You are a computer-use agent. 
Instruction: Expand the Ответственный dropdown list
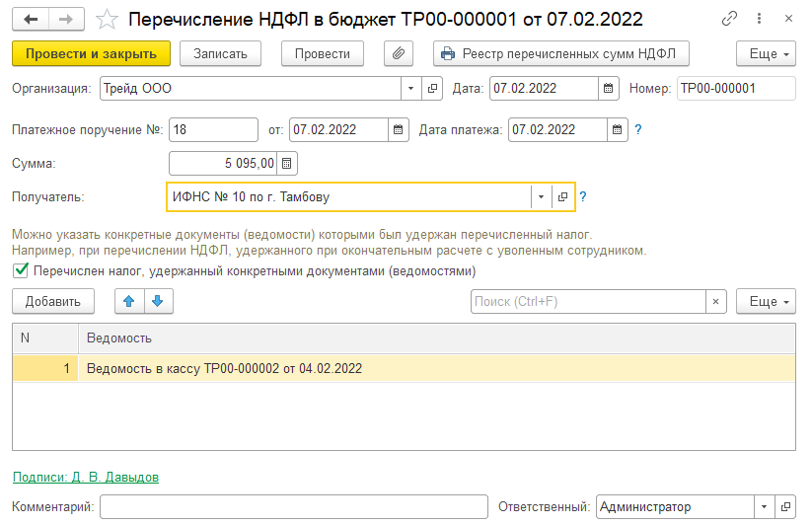click(x=765, y=507)
